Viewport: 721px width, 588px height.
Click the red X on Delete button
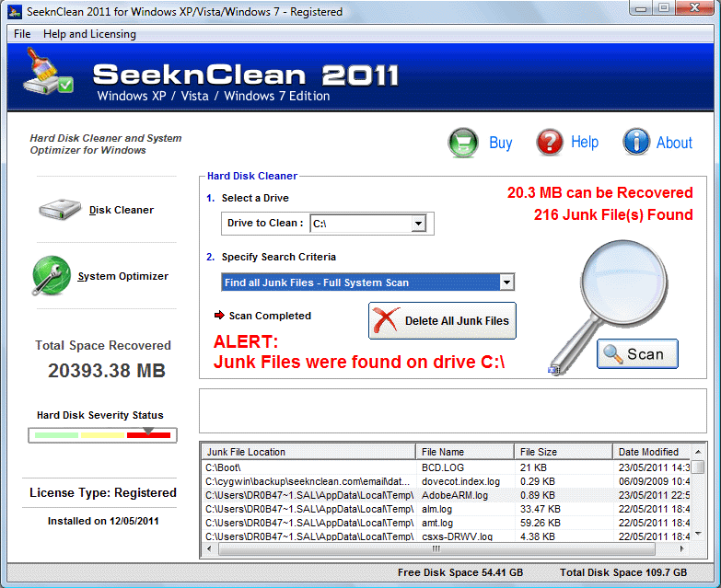pos(388,321)
